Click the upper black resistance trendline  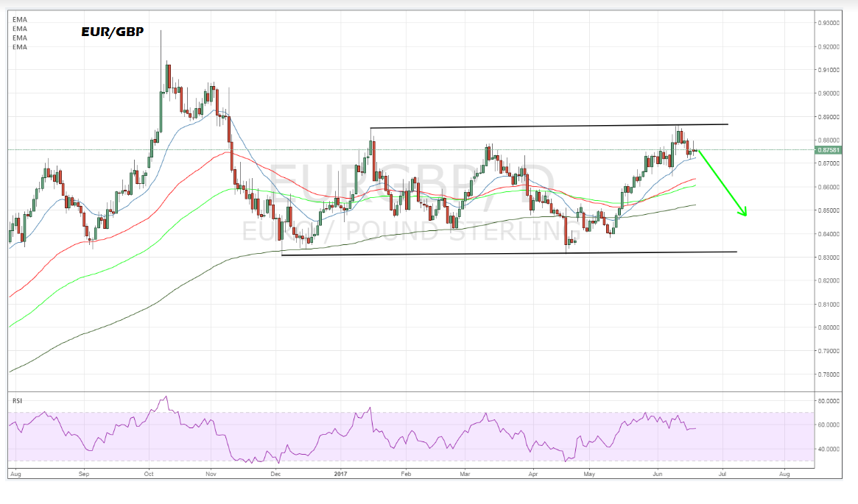pyautogui.click(x=549, y=126)
